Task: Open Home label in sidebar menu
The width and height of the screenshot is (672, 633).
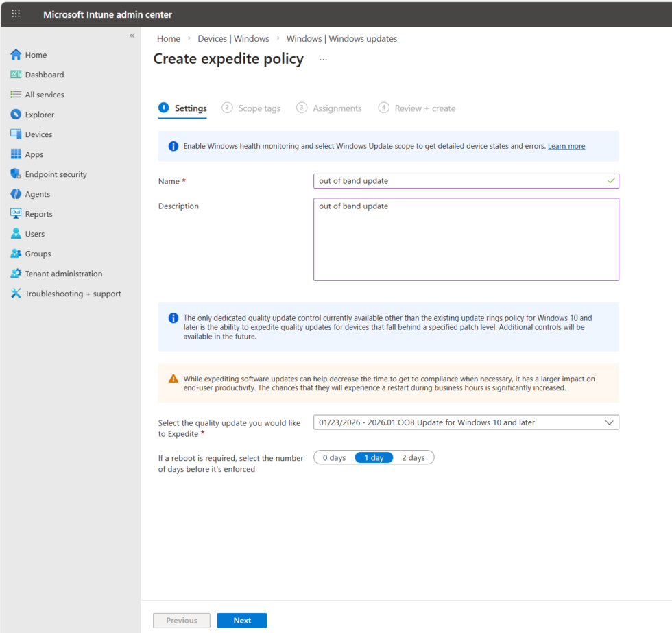Action: [36, 55]
